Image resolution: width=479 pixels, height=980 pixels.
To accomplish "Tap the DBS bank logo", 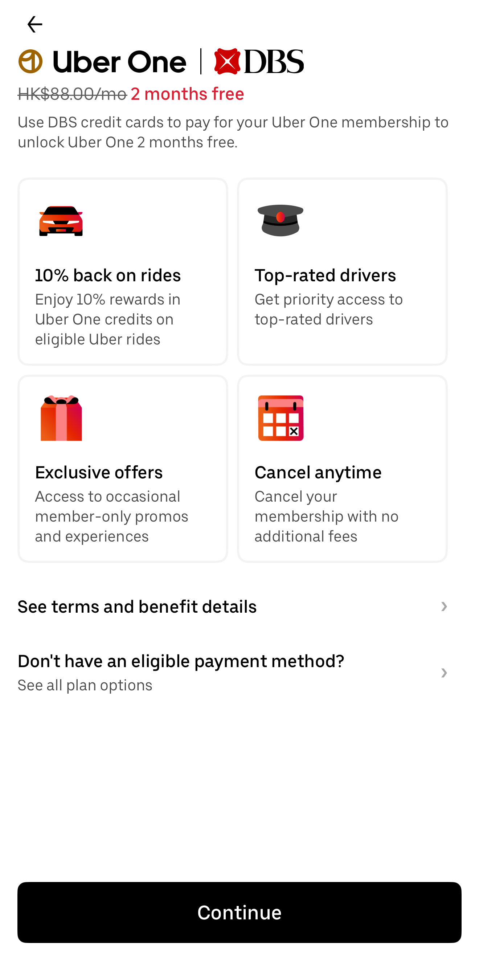I will pyautogui.click(x=259, y=61).
